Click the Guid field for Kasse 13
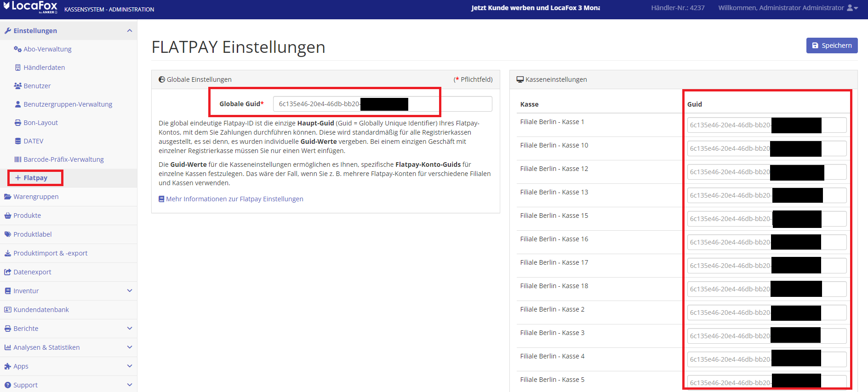Viewport: 868px width, 392px height. tap(766, 195)
